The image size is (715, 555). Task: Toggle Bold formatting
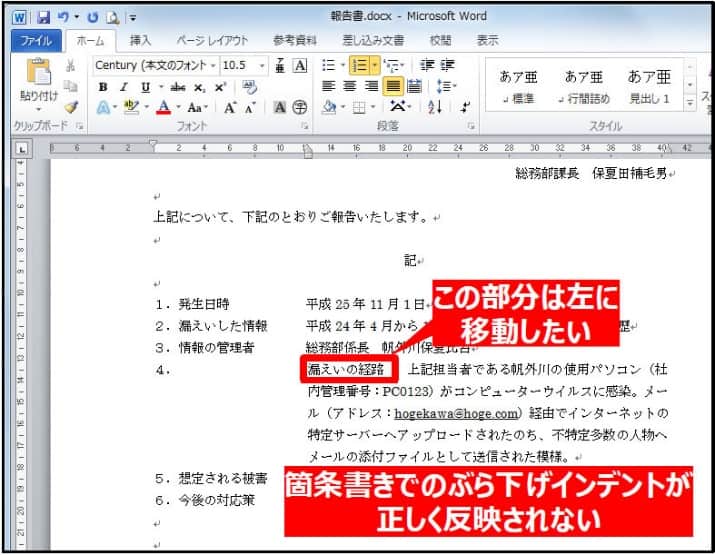pos(103,87)
